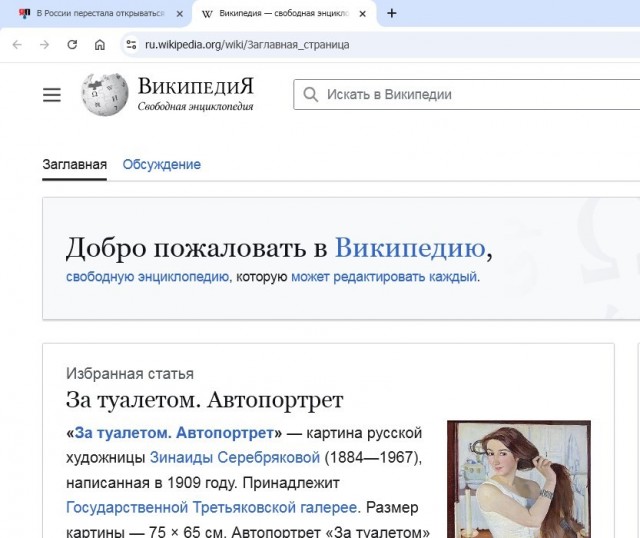Open bold 'За туалетом. Автопортрет' article link
The image size is (640, 538).
click(x=174, y=433)
